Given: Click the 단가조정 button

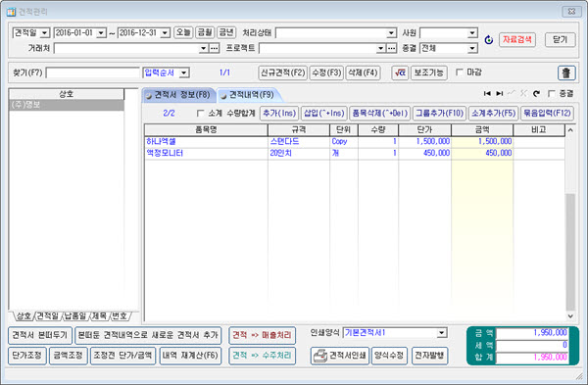Looking at the screenshot, I should (x=27, y=356).
